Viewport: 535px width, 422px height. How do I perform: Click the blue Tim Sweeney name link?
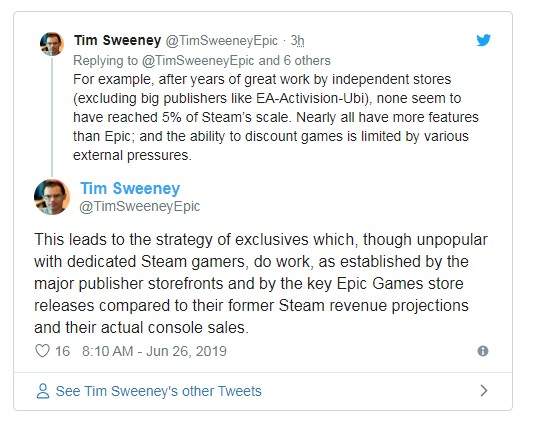[x=130, y=188]
